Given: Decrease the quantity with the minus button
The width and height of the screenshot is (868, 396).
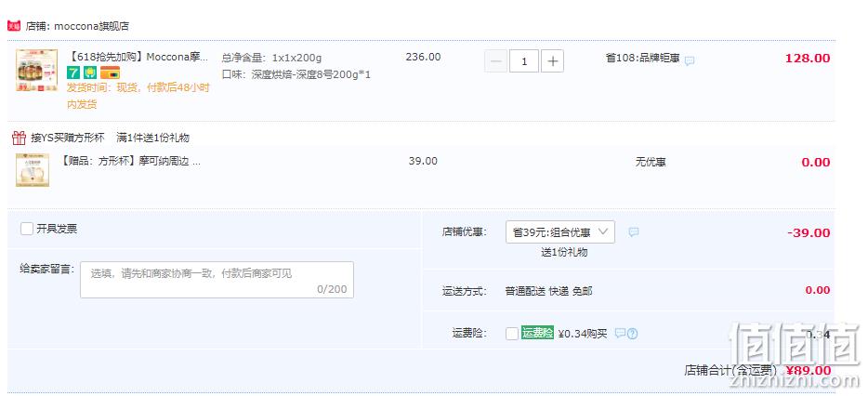Looking at the screenshot, I should coord(496,61).
